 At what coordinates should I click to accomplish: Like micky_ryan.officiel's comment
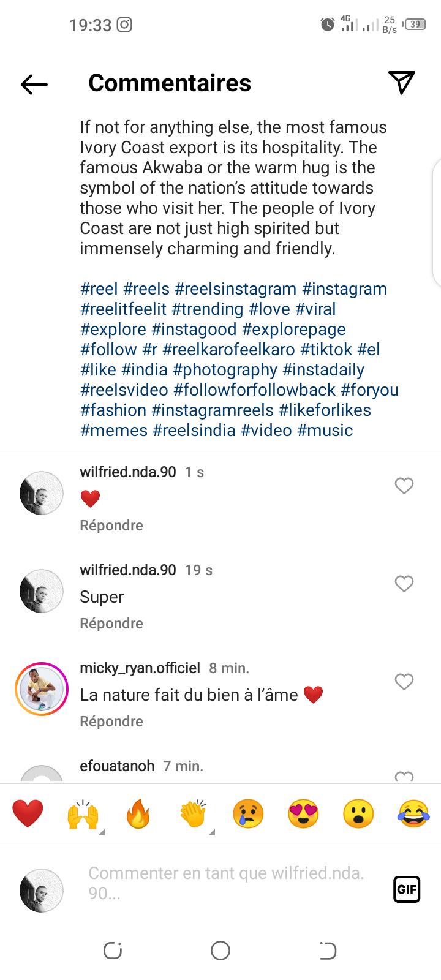tap(404, 682)
